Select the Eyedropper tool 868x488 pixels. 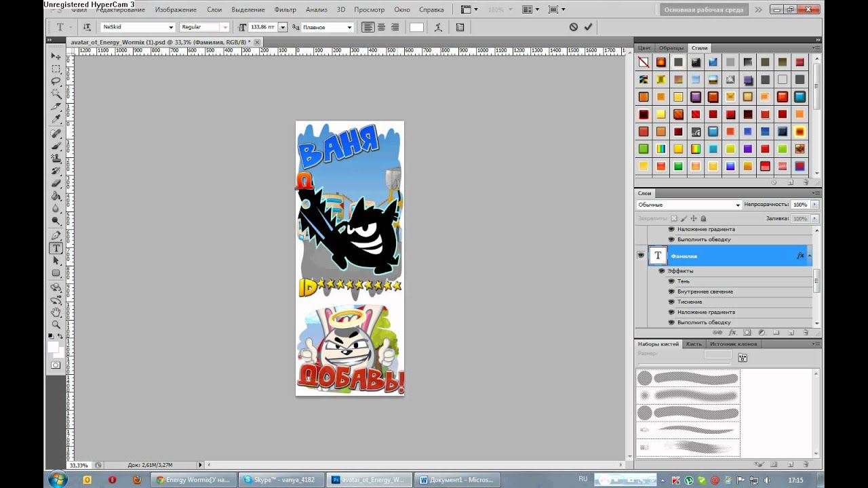[x=56, y=119]
